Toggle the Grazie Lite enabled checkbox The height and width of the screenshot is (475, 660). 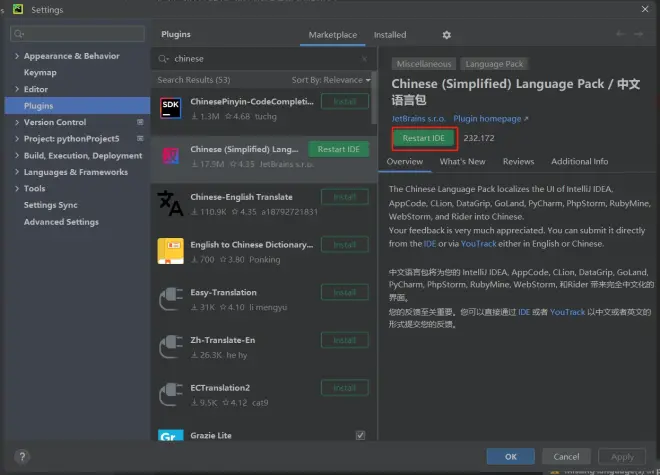pyautogui.click(x=360, y=435)
